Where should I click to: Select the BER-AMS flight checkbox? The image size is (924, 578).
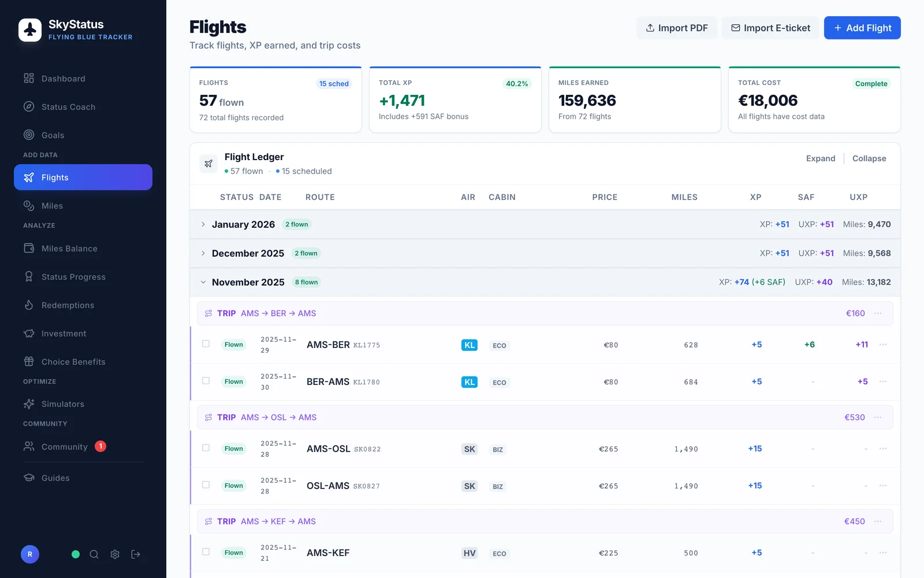[x=206, y=381]
